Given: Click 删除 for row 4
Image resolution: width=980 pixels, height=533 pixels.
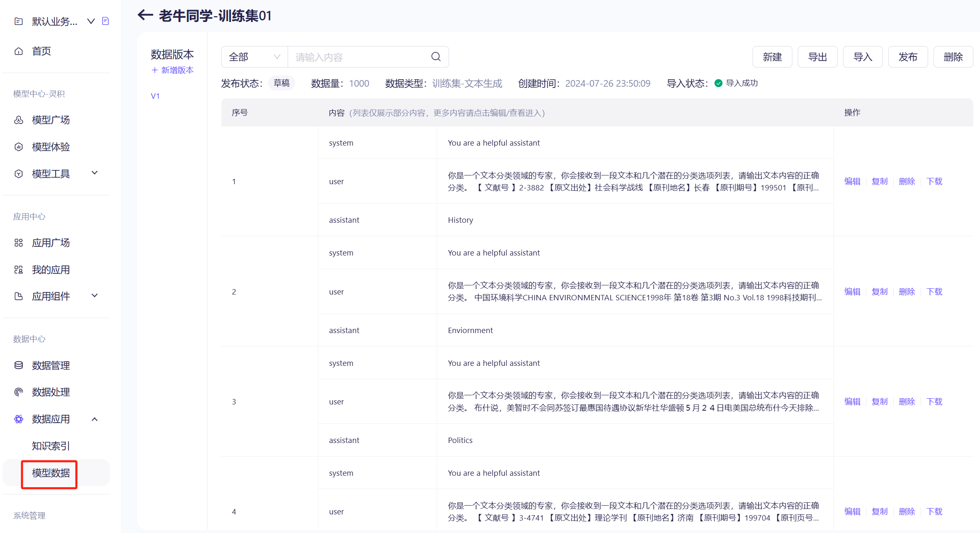Looking at the screenshot, I should pyautogui.click(x=907, y=511).
